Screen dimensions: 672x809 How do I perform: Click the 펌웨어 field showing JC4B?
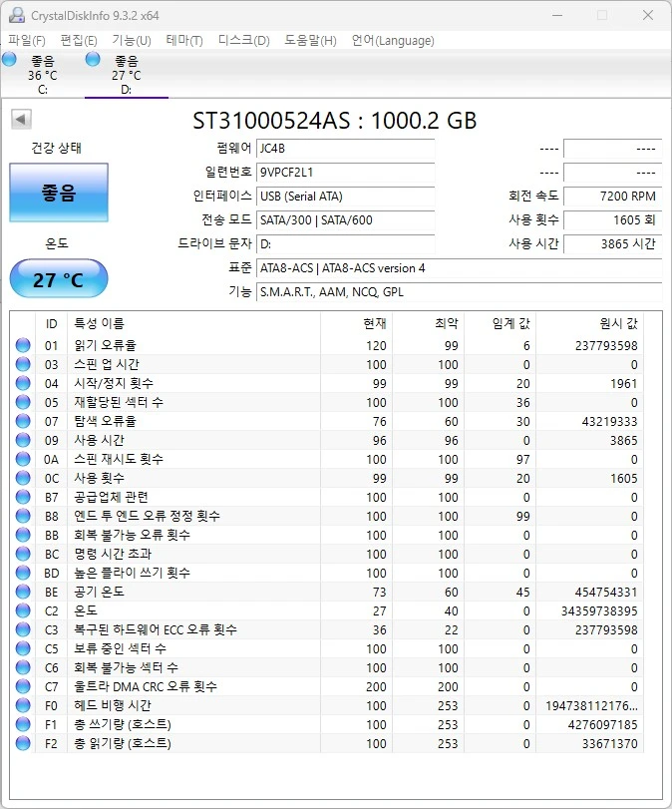click(x=346, y=149)
